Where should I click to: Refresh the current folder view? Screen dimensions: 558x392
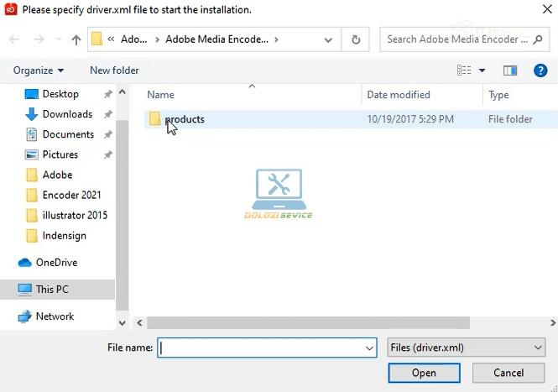356,39
